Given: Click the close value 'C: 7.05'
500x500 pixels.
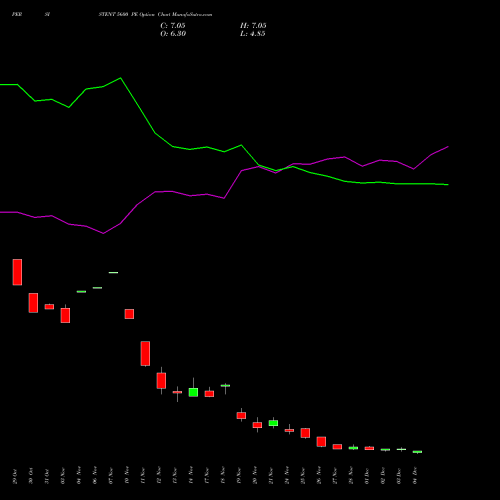Looking at the screenshot, I should pos(173,26).
